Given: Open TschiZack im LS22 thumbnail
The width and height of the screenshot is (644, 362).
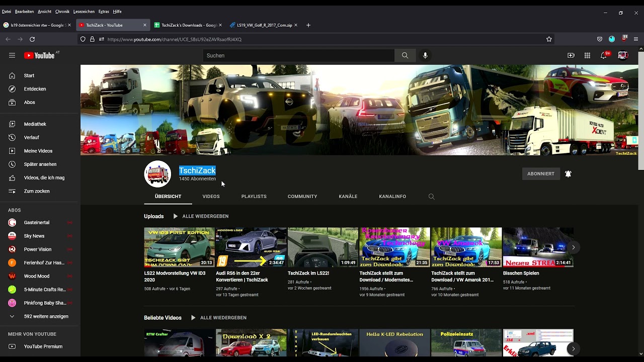Looking at the screenshot, I should (x=323, y=247).
